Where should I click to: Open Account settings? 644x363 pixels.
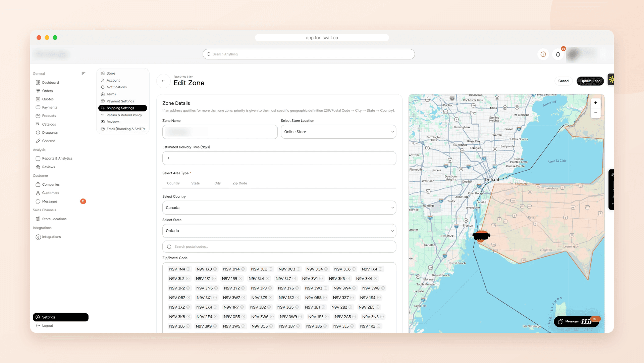(113, 81)
